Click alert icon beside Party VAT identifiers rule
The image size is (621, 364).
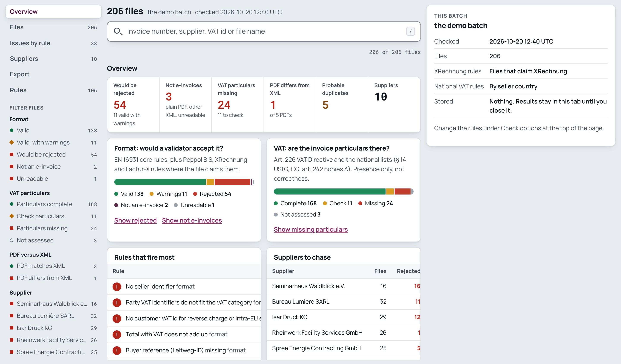pyautogui.click(x=117, y=302)
